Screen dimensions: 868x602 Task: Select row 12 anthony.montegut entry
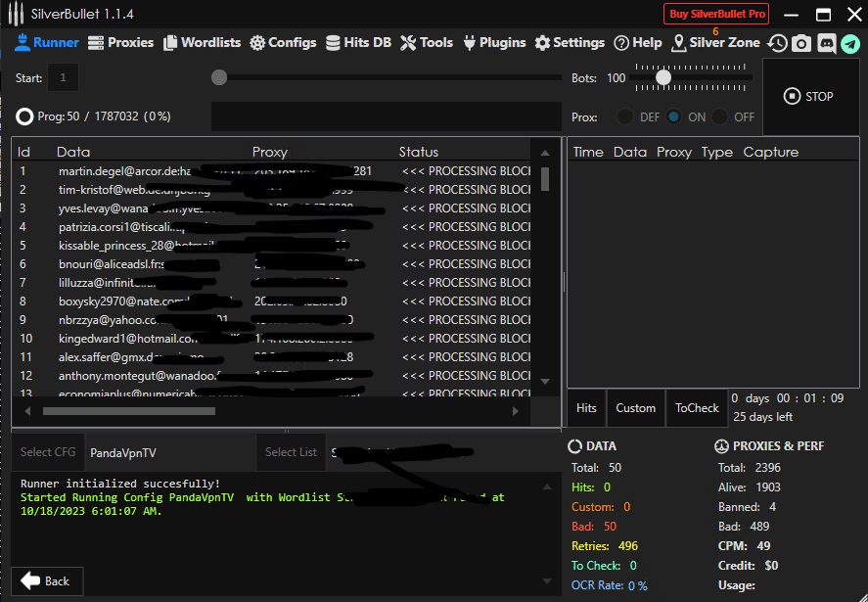tap(271, 376)
